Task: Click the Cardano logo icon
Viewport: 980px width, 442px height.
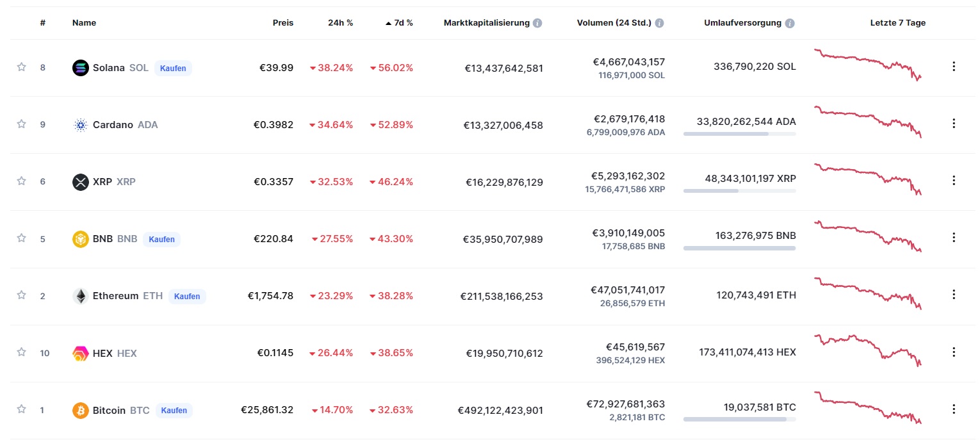Action: point(80,125)
